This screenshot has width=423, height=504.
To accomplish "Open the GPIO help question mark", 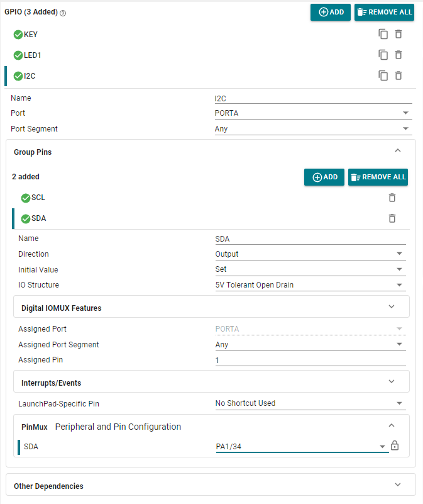I will (x=63, y=13).
